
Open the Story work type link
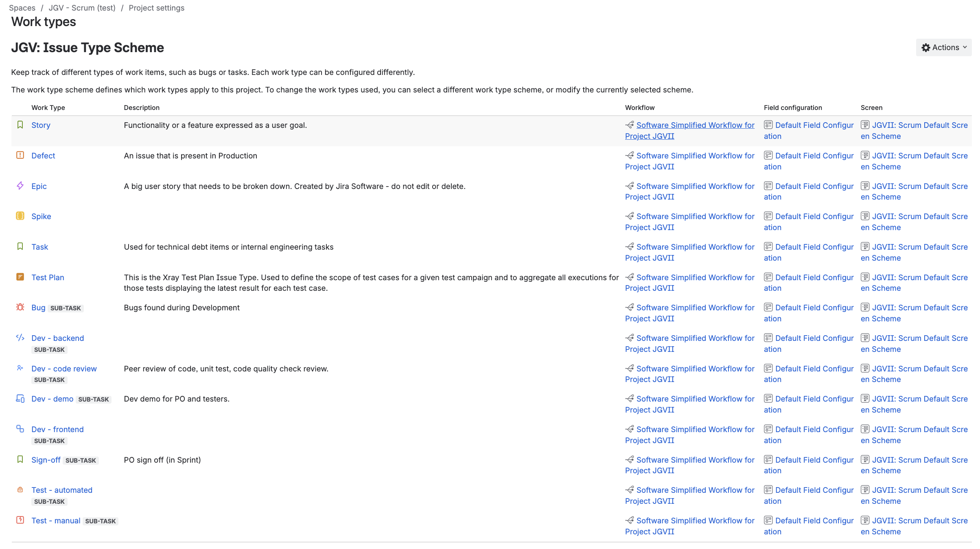tap(41, 125)
